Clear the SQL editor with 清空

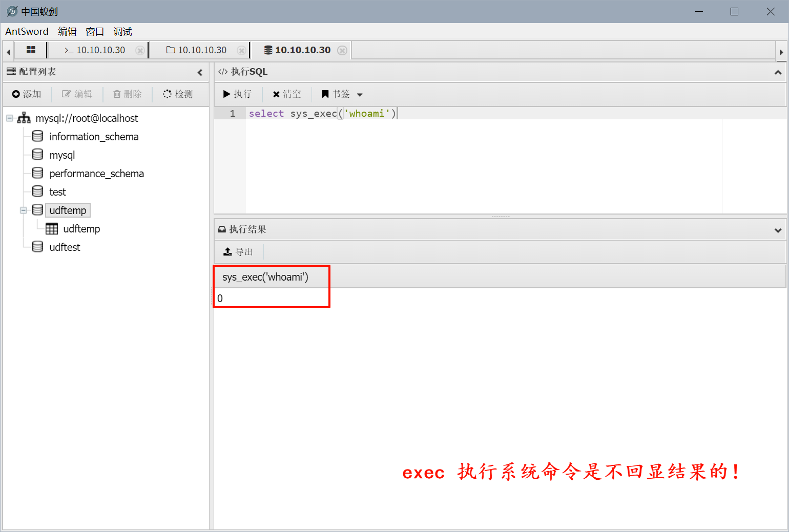pyautogui.click(x=287, y=94)
